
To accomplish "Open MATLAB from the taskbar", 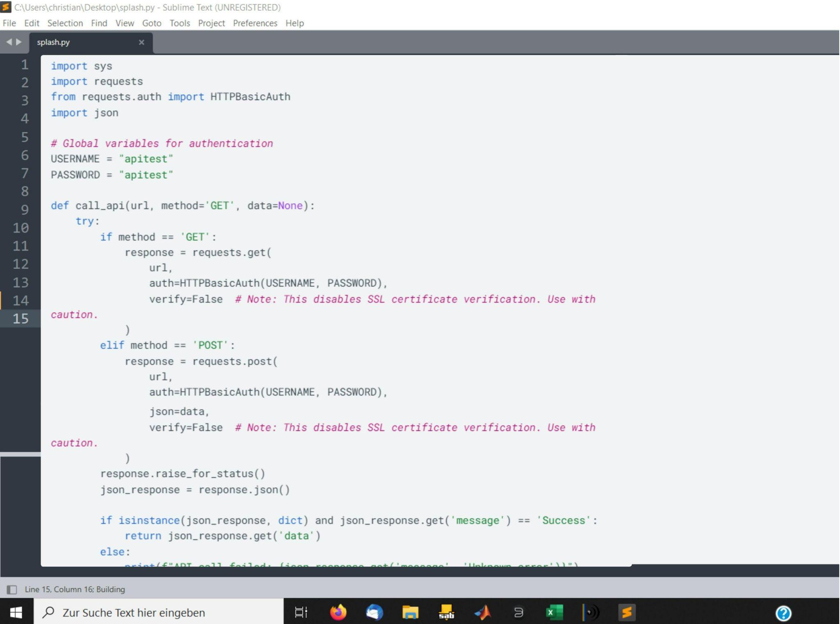I will (x=483, y=613).
